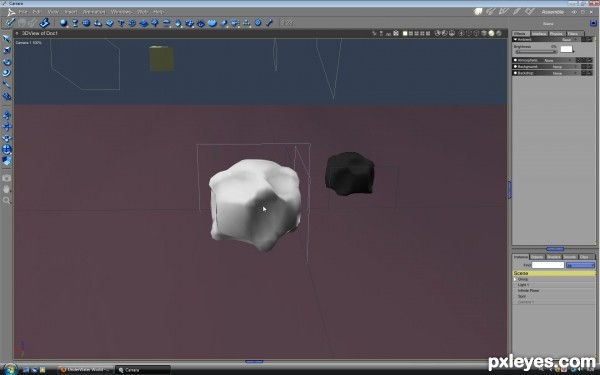Open the Insert menu
This screenshot has height=375, width=600.
point(71,12)
